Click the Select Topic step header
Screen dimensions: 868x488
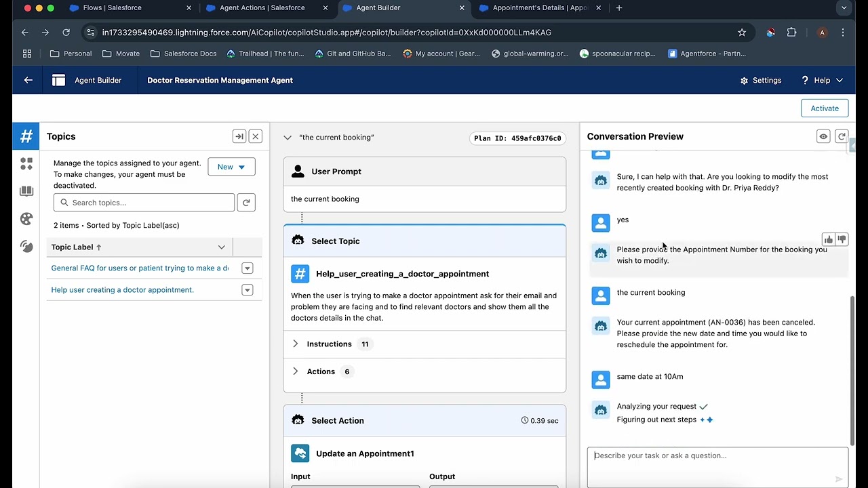[425, 241]
